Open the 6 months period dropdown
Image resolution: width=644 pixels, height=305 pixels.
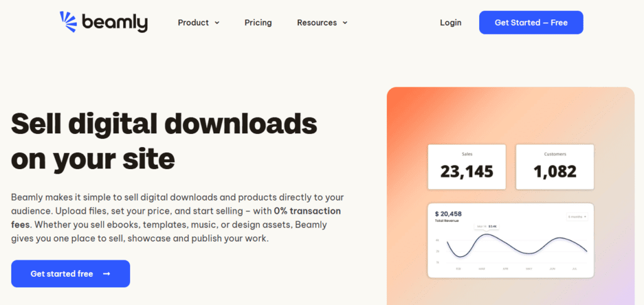pos(577,216)
